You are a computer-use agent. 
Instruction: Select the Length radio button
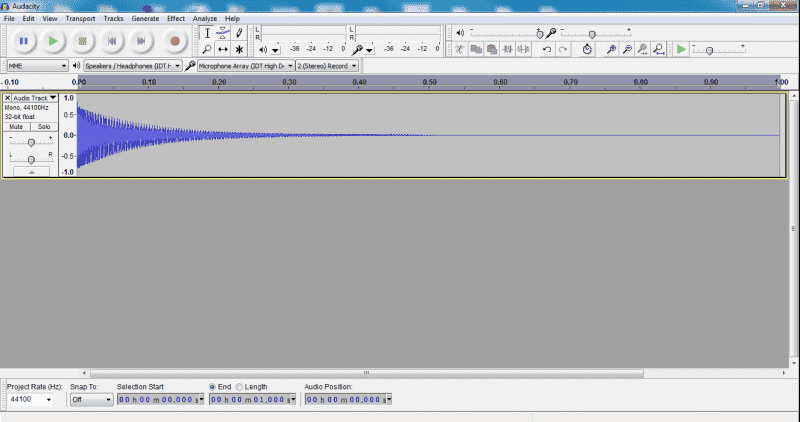coord(240,386)
